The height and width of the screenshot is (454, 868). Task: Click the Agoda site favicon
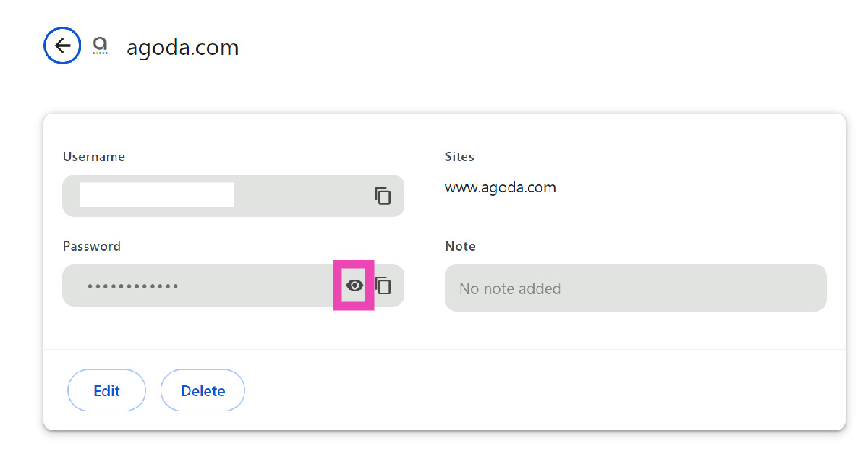coord(100,46)
